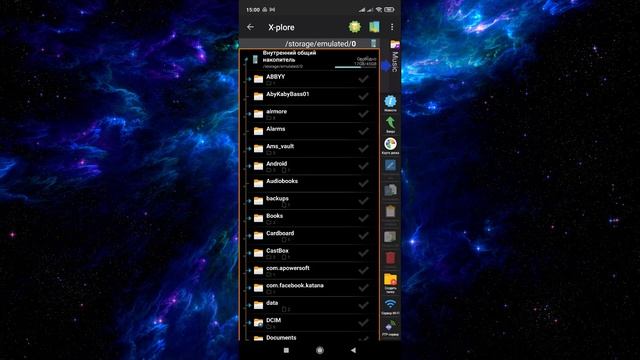Tap the green Up arrow button
Viewport: 640px width, 360px height.
pyautogui.click(x=390, y=123)
